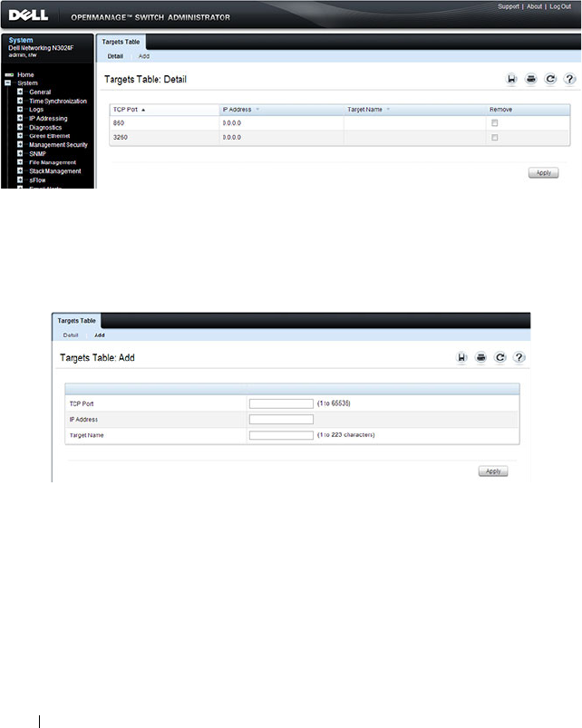Select General in navigation tree
Image resolution: width=582 pixels, height=728 pixels.
[x=40, y=92]
